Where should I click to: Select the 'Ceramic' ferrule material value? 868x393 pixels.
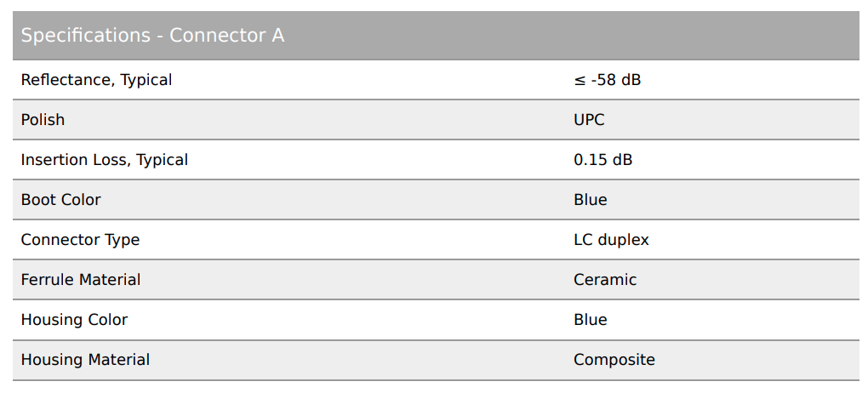pos(605,280)
